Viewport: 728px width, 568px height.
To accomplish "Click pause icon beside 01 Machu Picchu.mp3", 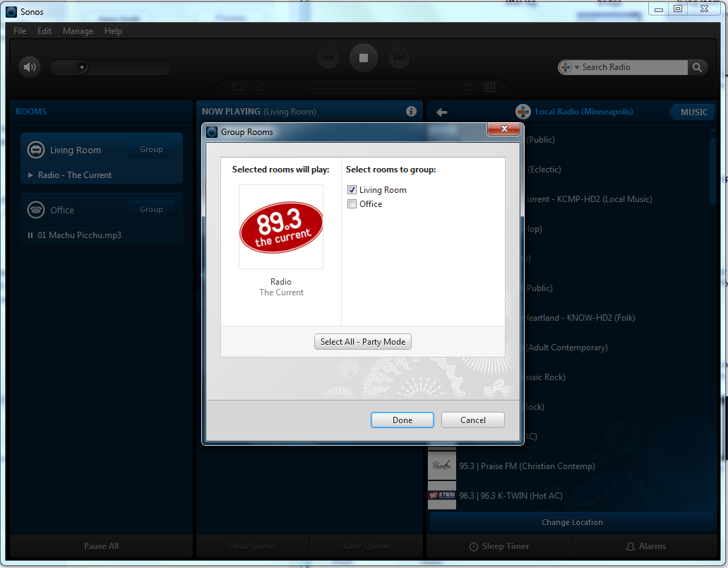I will tap(30, 235).
